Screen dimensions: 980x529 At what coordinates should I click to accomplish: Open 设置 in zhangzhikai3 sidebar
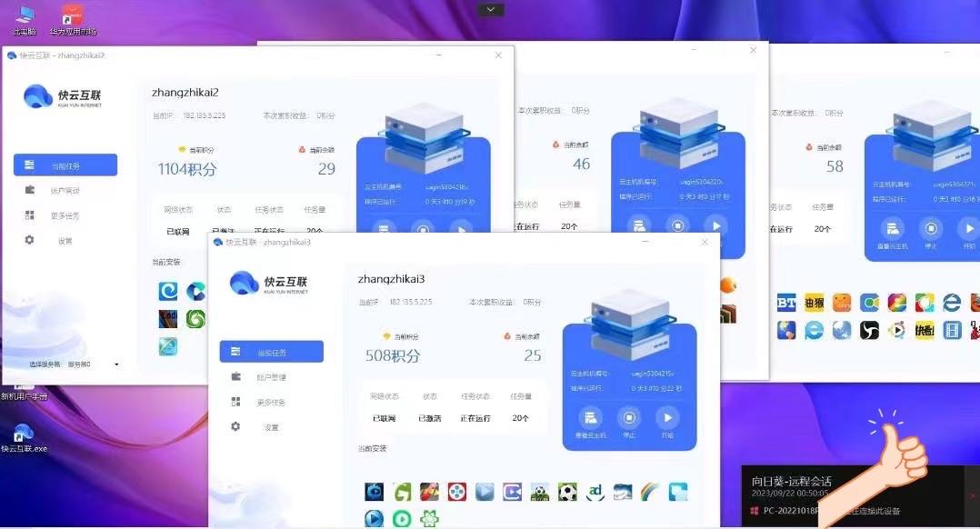coord(271,427)
